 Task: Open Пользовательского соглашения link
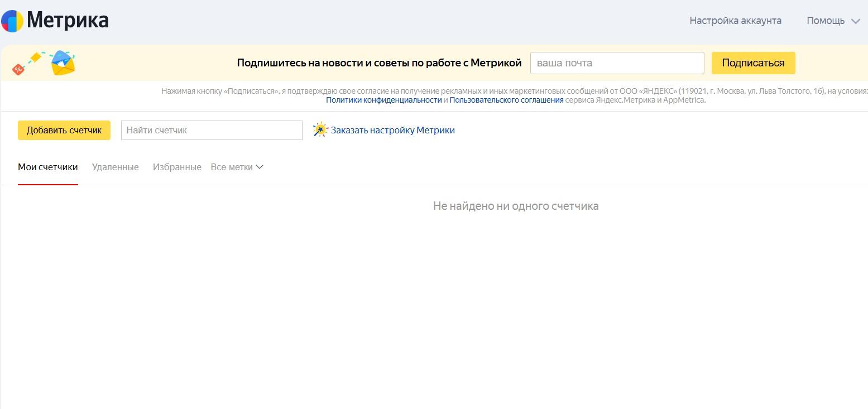click(x=506, y=100)
